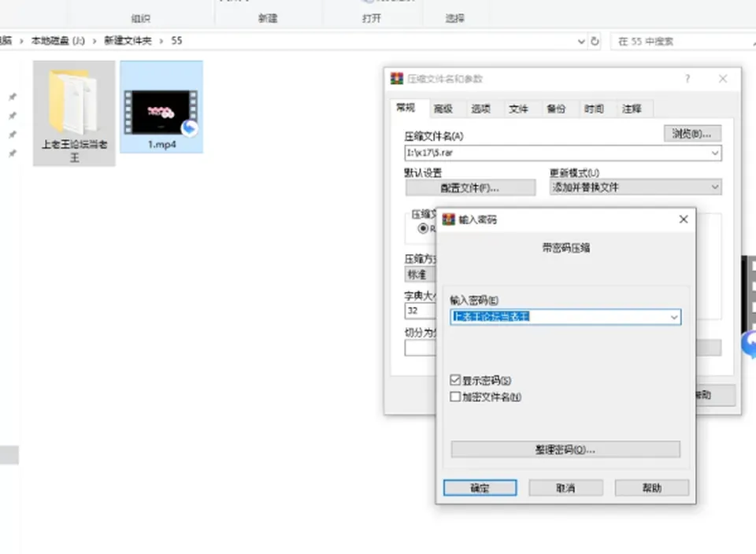This screenshot has height=554, width=756.
Task: Open 整理密码(O)... button
Action: [x=565, y=449]
